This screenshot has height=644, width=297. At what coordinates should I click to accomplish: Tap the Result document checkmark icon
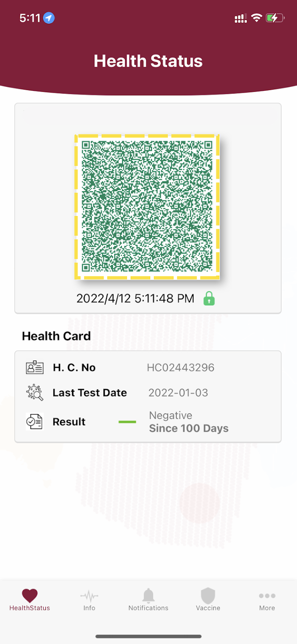coord(35,422)
